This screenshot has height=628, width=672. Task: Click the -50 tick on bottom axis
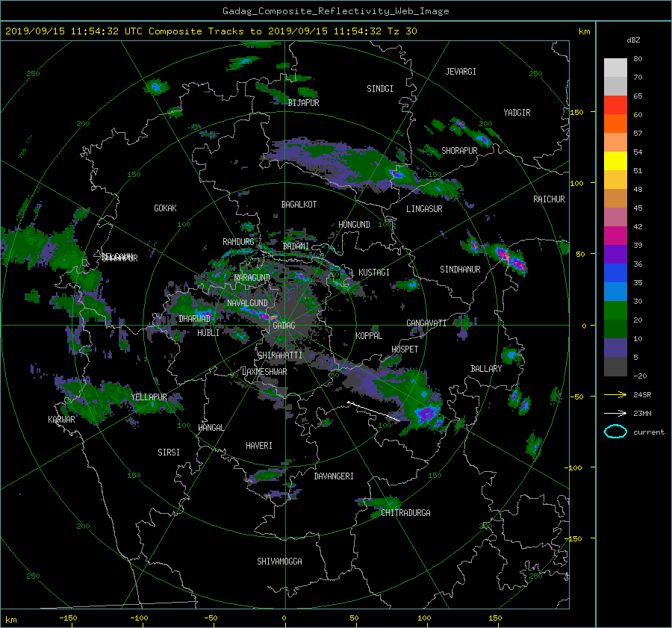click(211, 618)
